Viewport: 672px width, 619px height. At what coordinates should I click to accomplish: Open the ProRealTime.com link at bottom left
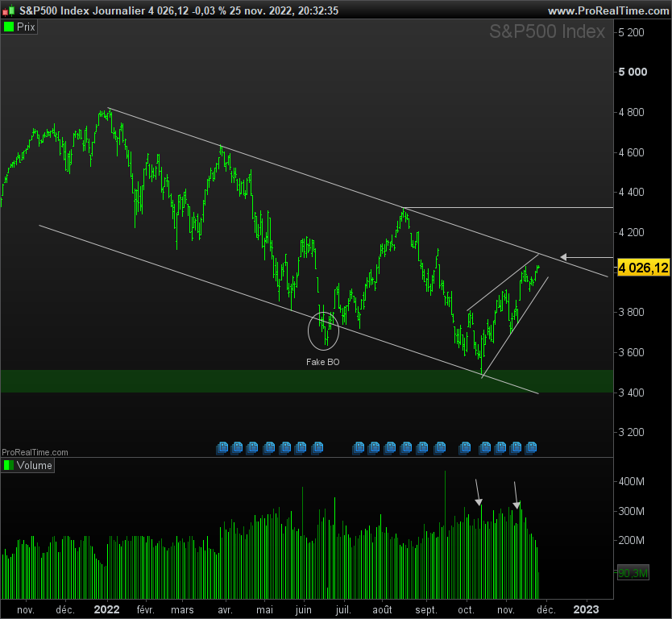[x=35, y=452]
